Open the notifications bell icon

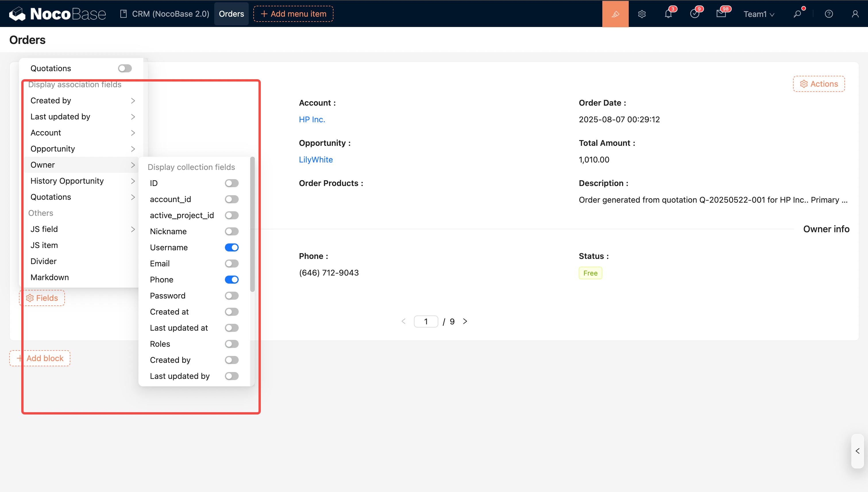(x=668, y=14)
